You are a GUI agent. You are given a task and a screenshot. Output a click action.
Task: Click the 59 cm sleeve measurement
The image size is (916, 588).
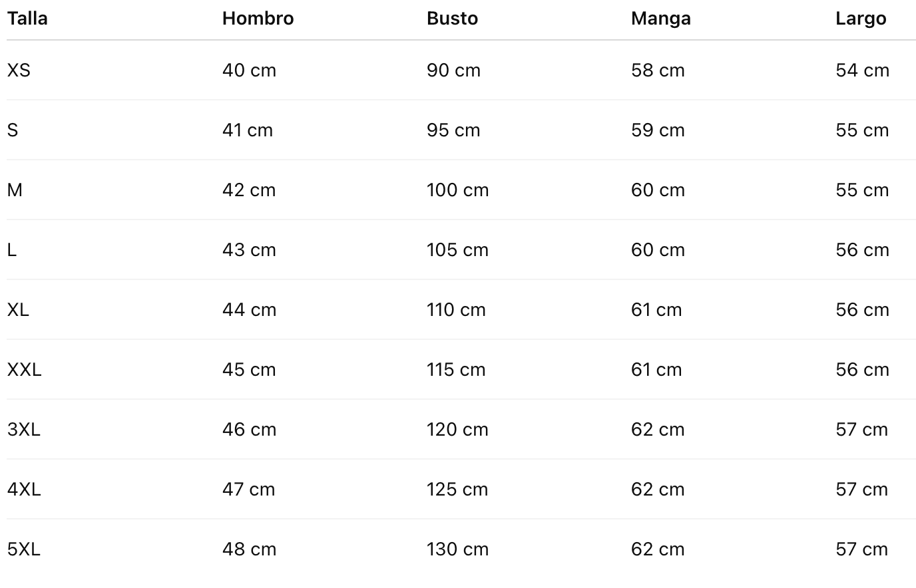658,130
